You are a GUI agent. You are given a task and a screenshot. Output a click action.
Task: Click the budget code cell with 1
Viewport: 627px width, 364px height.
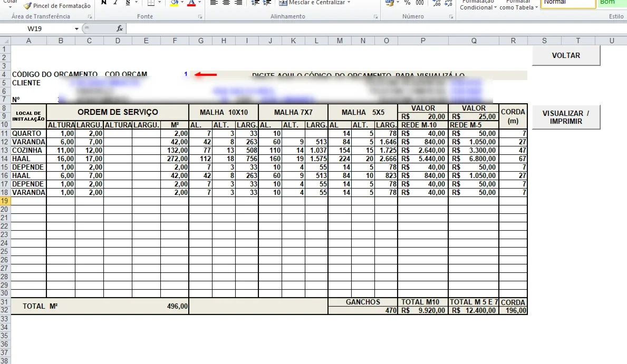[x=175, y=74]
